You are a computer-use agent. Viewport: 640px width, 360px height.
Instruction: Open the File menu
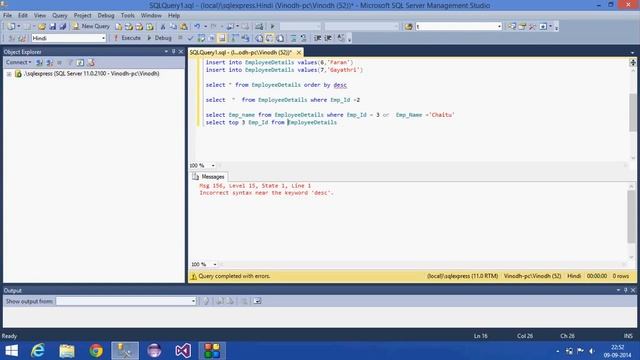coord(7,16)
